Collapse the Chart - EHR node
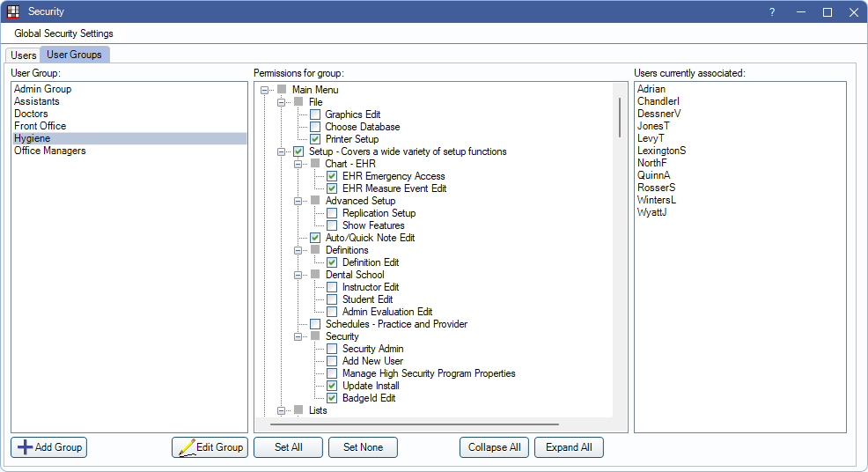Image resolution: width=868 pixels, height=472 pixels. click(298, 164)
